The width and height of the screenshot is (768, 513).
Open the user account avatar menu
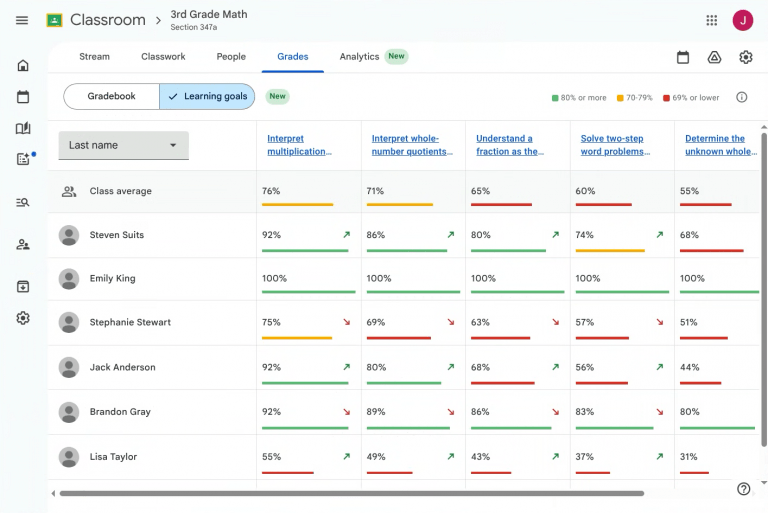point(743,20)
